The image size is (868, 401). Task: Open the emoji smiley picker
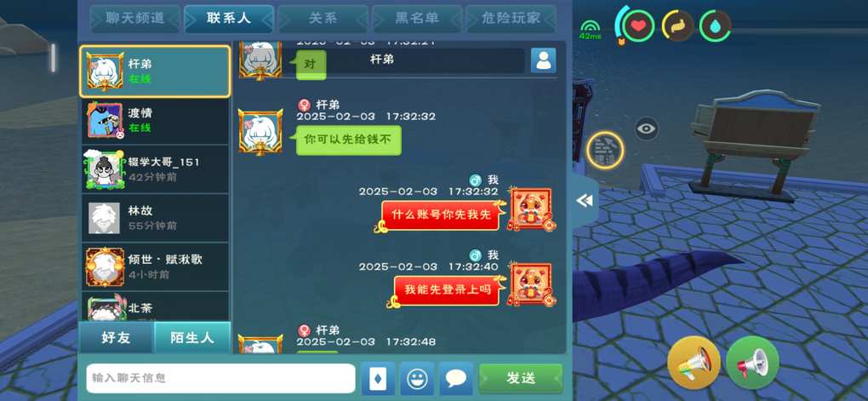tap(417, 378)
